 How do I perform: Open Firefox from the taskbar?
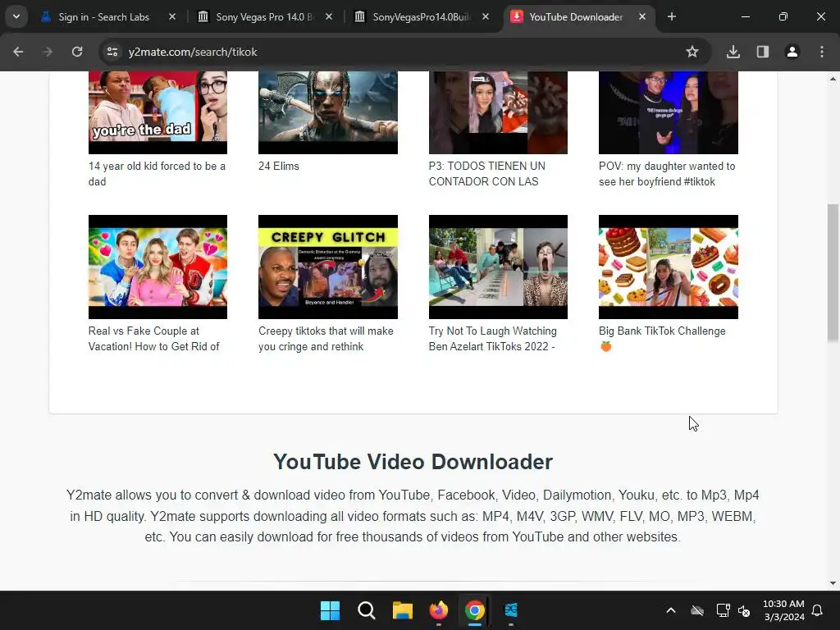pyautogui.click(x=439, y=610)
